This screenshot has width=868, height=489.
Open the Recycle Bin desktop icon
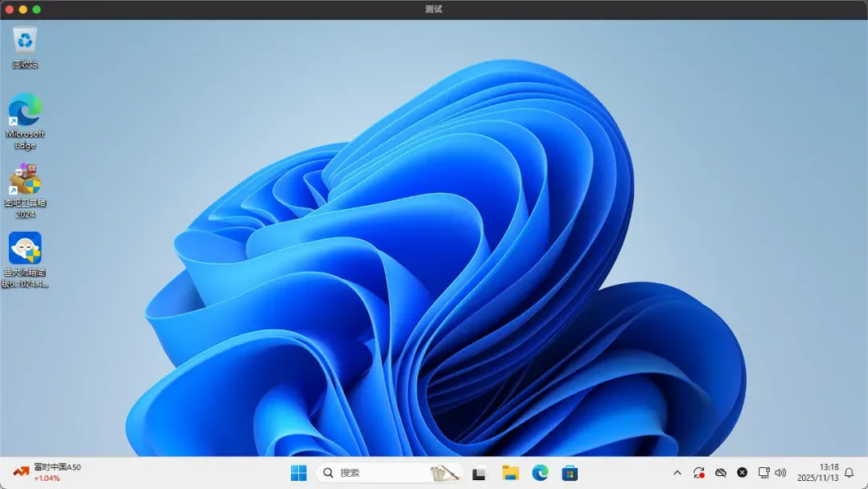26,40
